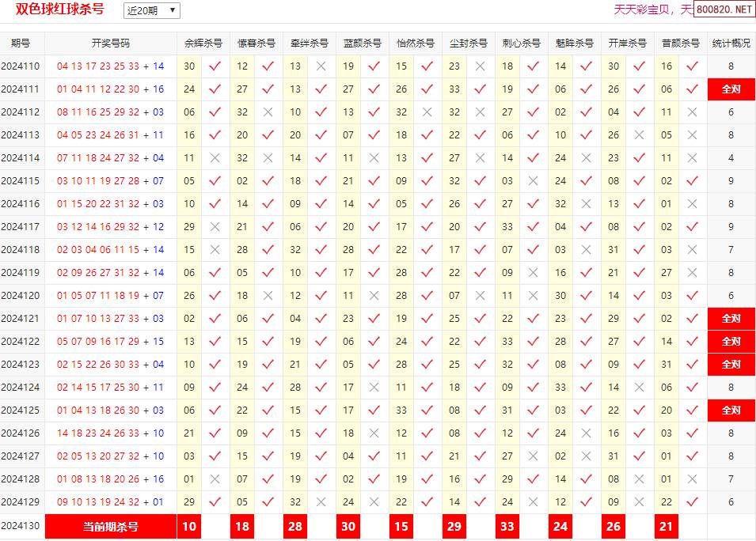Click the X mark under 刺心杀号 in row 2024119
Image resolution: width=756 pixels, height=541 pixels.
point(534,273)
